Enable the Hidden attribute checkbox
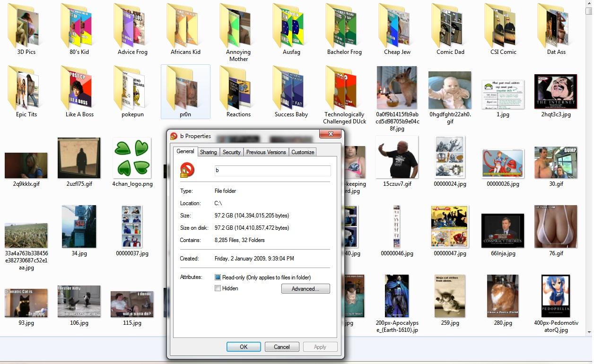Screen dimensions: 594x364 pyautogui.click(x=218, y=288)
